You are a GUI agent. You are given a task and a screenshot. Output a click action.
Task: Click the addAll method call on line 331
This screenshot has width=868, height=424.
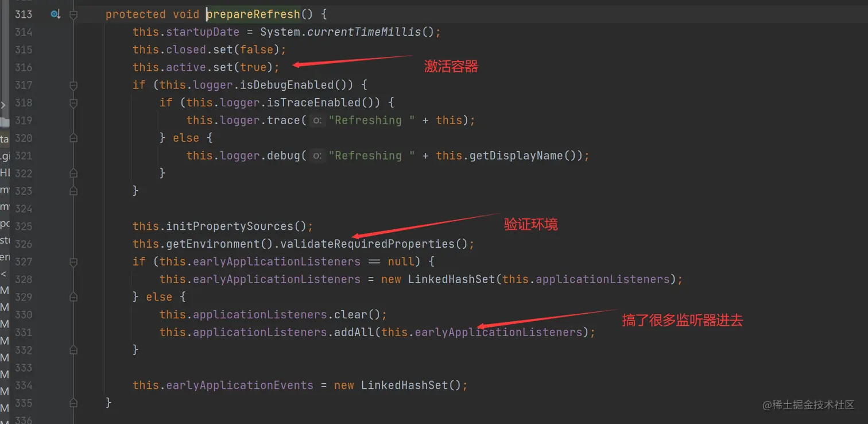coord(354,332)
